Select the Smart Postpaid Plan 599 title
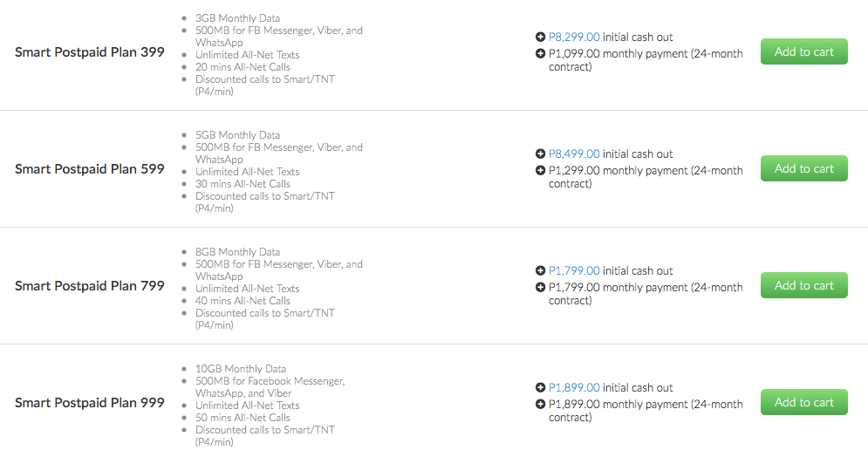The image size is (868, 457). click(x=90, y=169)
